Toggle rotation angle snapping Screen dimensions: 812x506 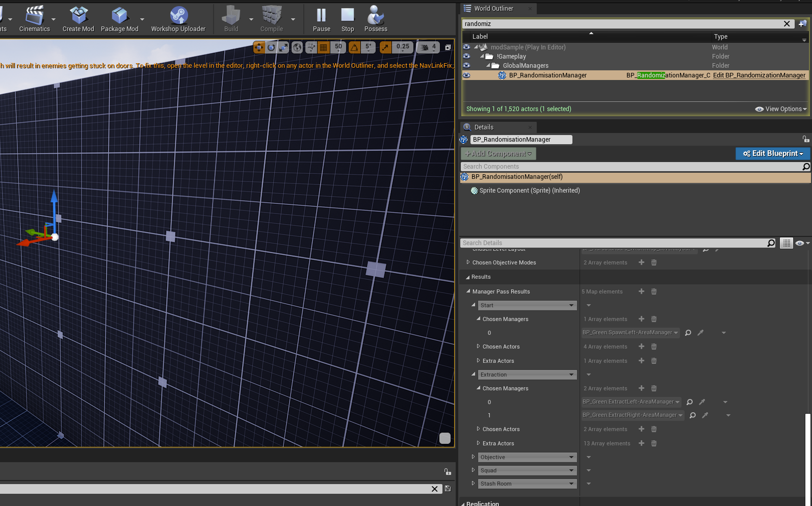(354, 47)
